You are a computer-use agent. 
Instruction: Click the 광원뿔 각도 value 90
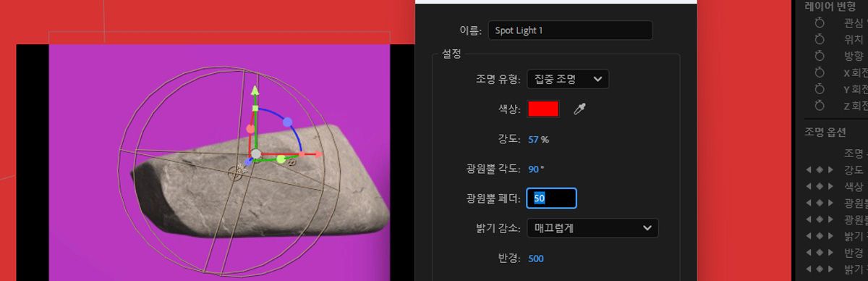click(x=534, y=169)
